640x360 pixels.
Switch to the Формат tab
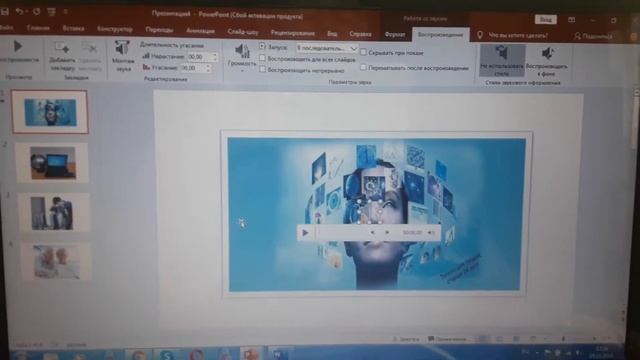[x=395, y=35]
